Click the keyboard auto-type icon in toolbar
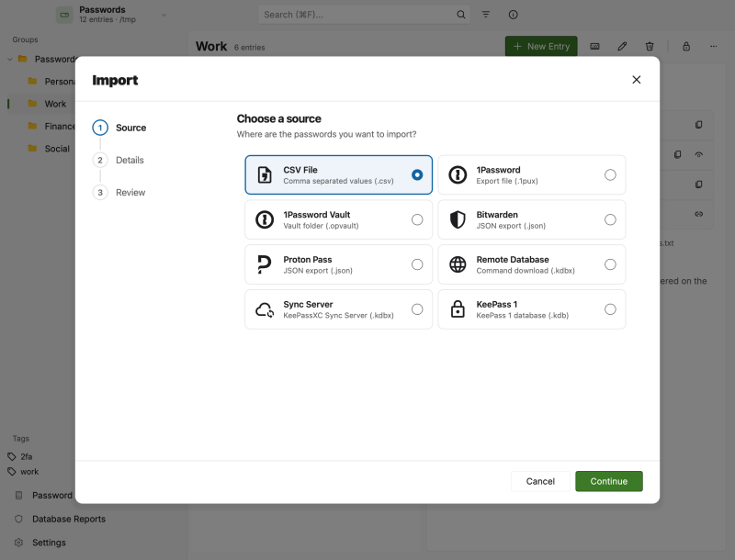Screen dimensions: 735x560 pos(594,46)
